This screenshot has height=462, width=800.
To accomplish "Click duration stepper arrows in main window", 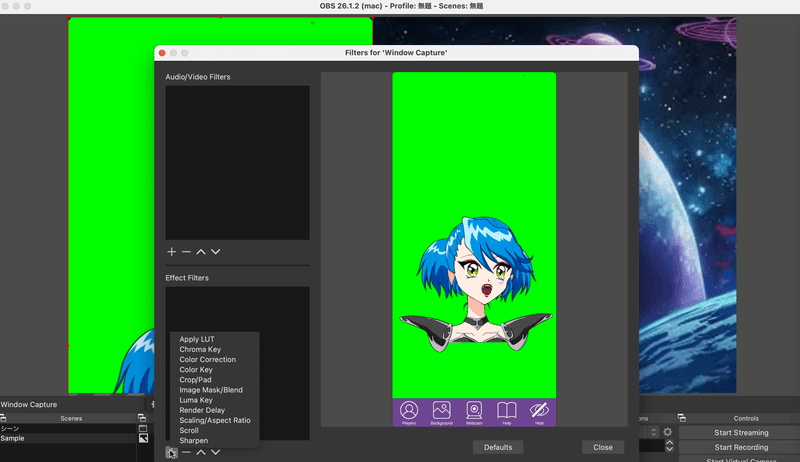I will pyautogui.click(x=669, y=446).
